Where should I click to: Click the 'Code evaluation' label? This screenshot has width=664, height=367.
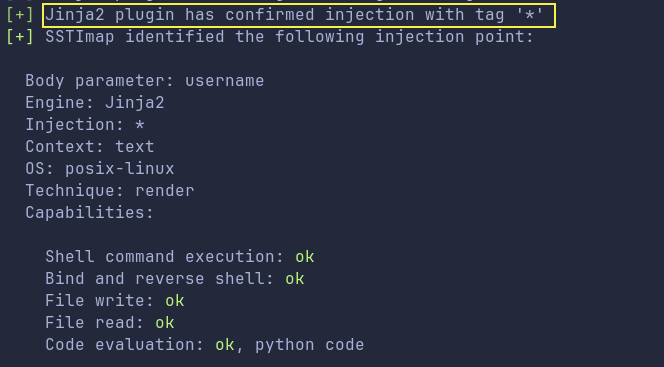pyautogui.click(x=125, y=345)
